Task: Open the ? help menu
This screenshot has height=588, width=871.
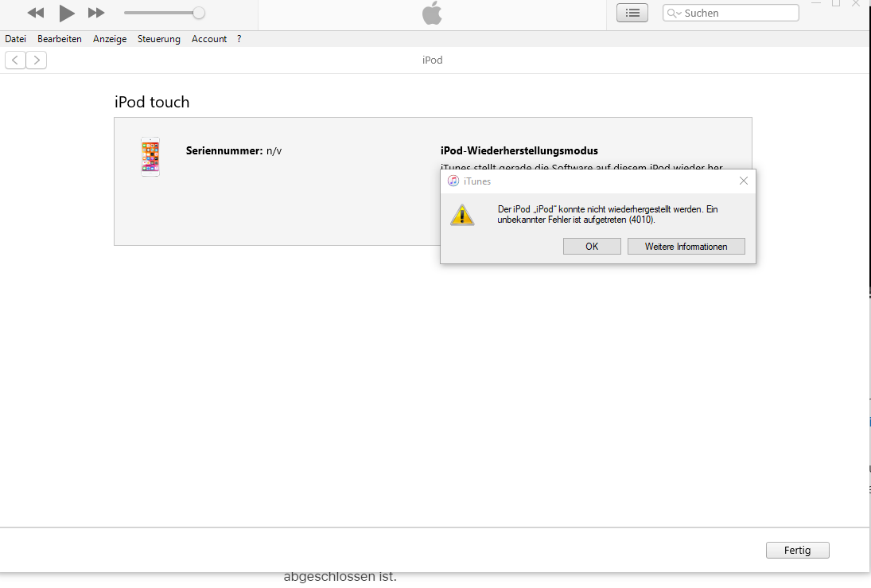Action: click(x=239, y=39)
